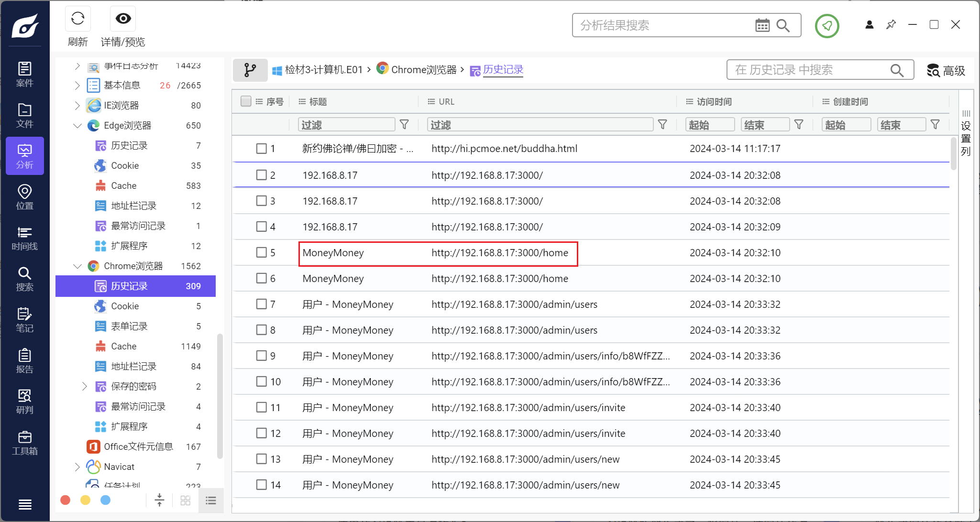The width and height of the screenshot is (980, 522).
Task: Click the collapse-all tree icon
Action: [160, 500]
